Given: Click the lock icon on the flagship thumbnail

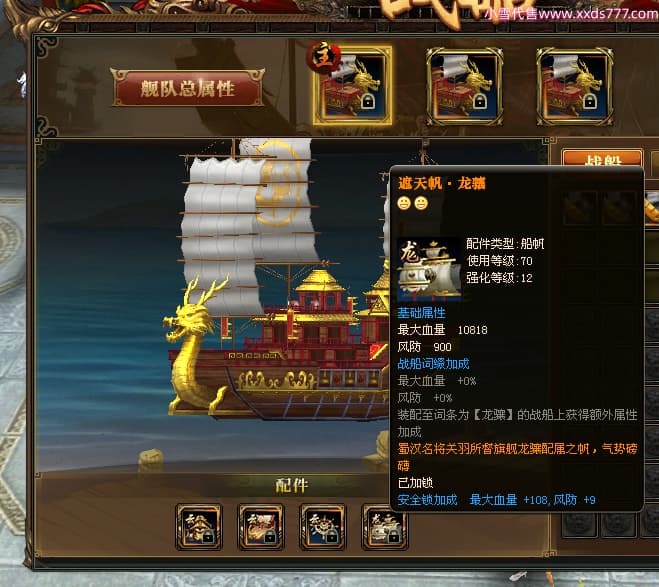Looking at the screenshot, I should pyautogui.click(x=368, y=101).
